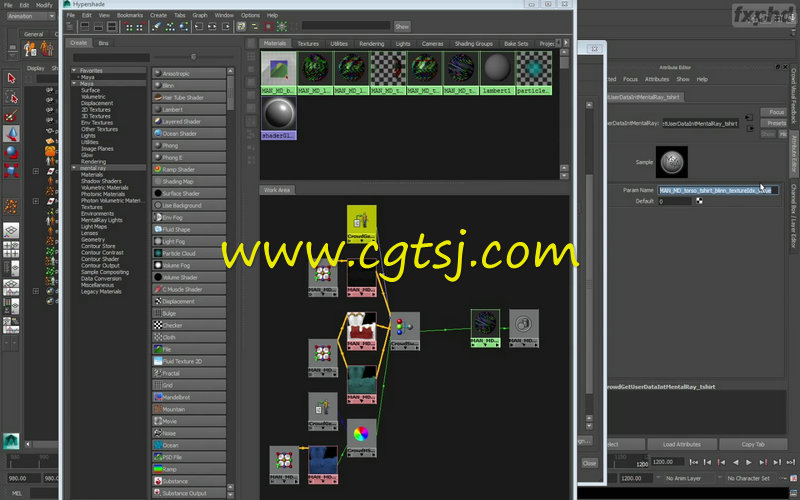800x500 pixels.
Task: Open Attributes menu in Attribute Editor
Action: (x=657, y=79)
